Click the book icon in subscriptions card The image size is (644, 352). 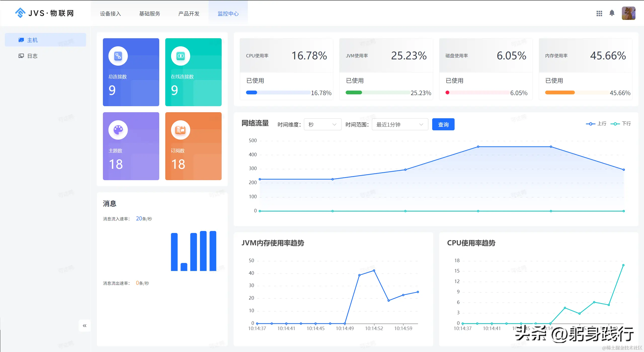180,130
